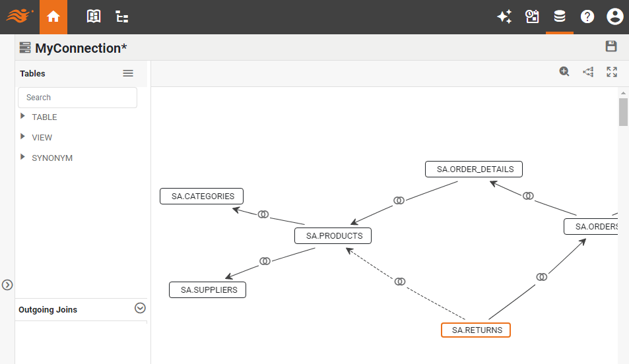Viewport: 629px width, 364px height.
Task: Expand the collapsed left sidebar arrow
Action: (x=7, y=285)
